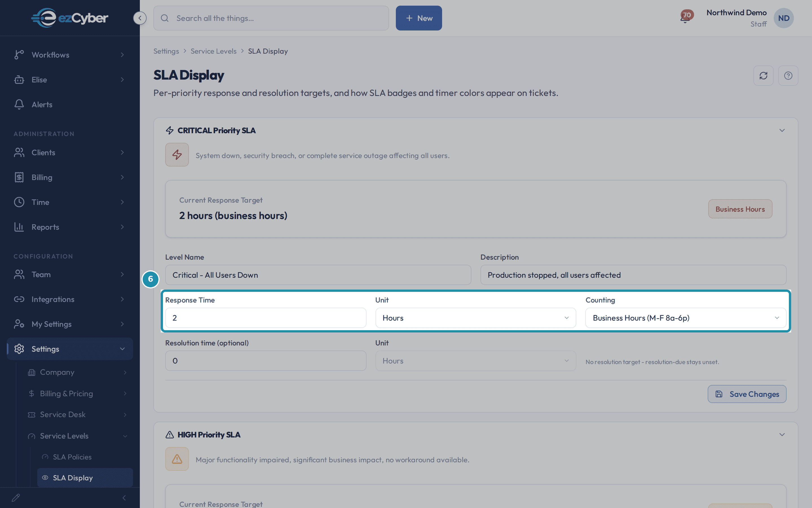Click the Alerts bell icon in sidebar

click(x=19, y=104)
